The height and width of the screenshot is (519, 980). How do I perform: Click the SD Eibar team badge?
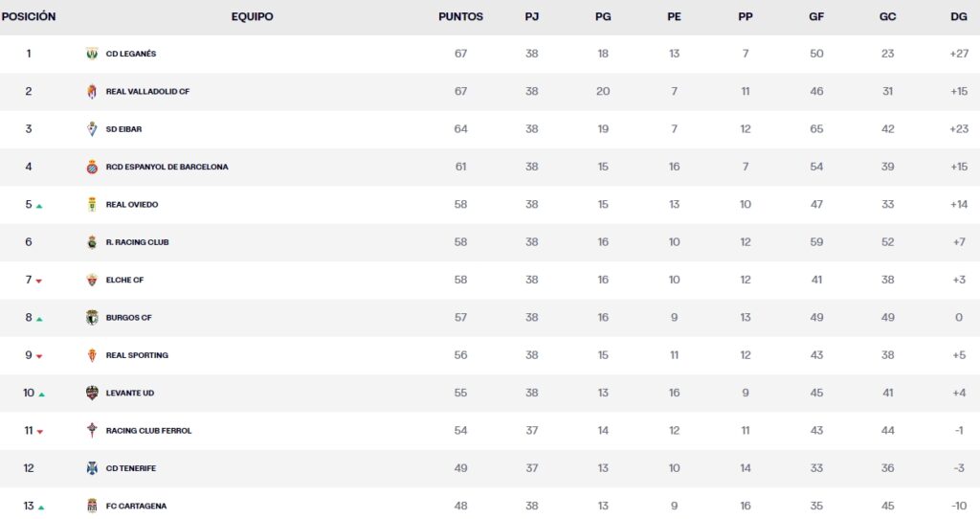click(92, 129)
